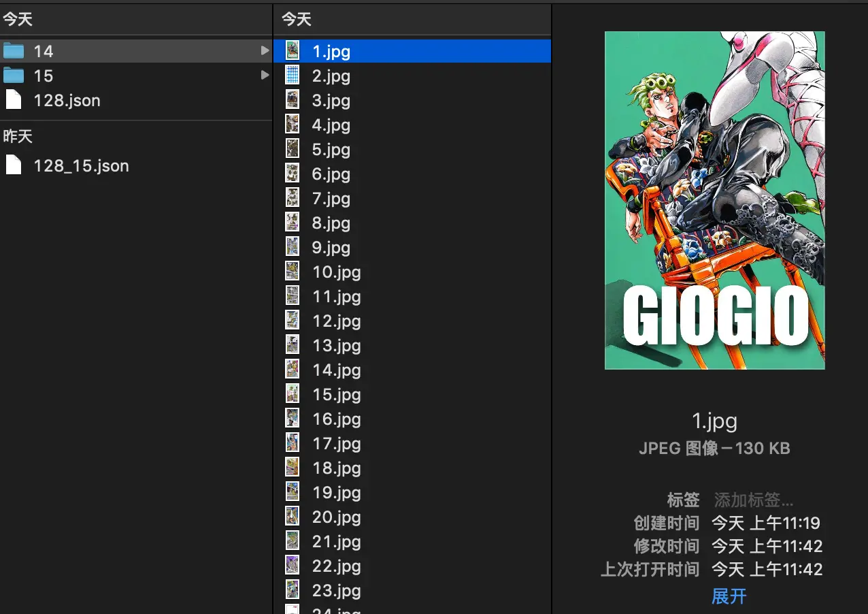Select the file name 22.jpg
Image resolution: width=868 pixels, height=614 pixels.
pos(337,566)
